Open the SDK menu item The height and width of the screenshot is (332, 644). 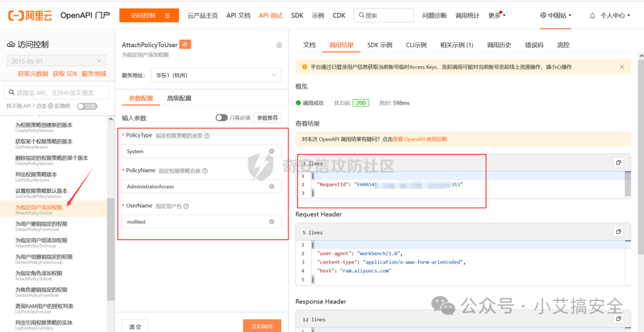pos(297,15)
